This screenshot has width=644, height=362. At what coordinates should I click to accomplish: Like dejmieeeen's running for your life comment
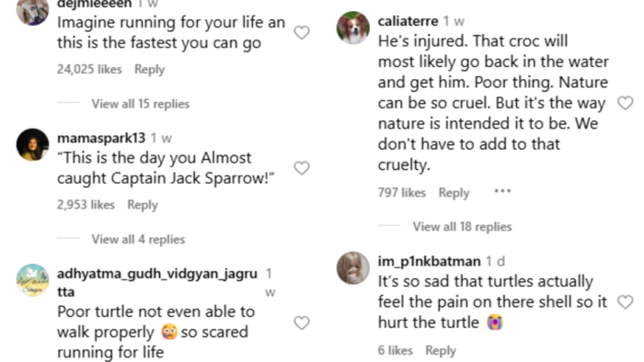pos(302,32)
